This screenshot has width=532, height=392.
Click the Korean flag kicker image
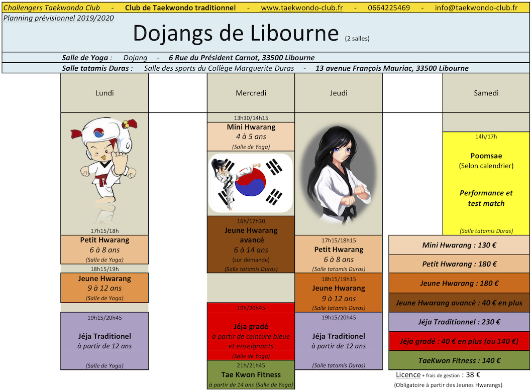coord(251,184)
